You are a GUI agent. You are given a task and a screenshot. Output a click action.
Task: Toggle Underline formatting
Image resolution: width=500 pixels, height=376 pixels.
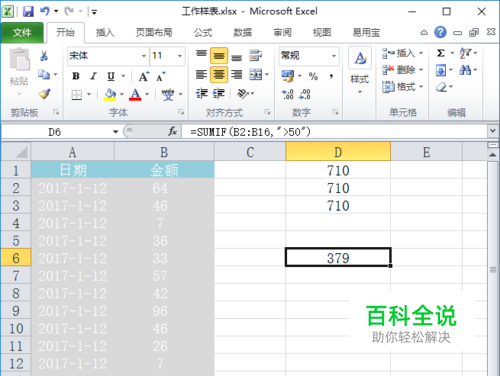111,77
